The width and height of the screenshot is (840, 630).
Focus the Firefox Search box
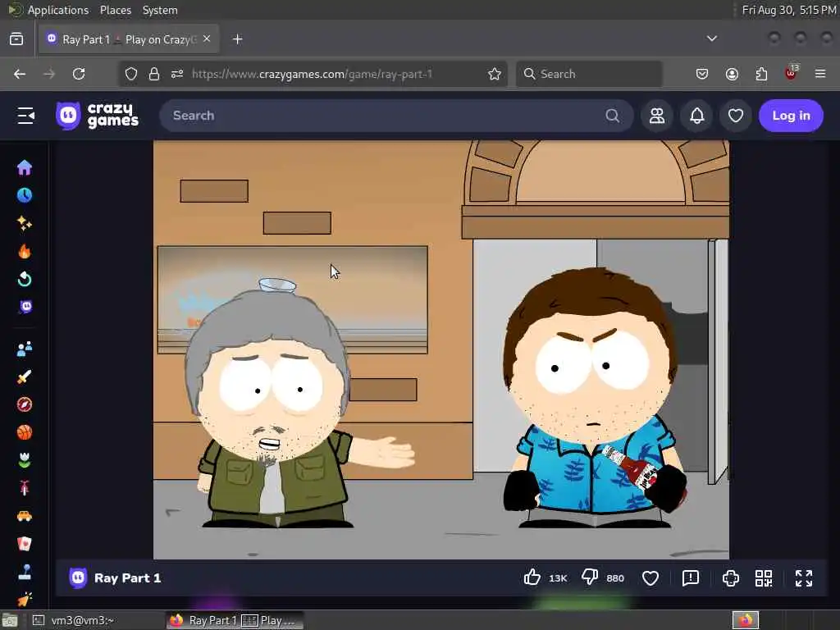click(589, 74)
